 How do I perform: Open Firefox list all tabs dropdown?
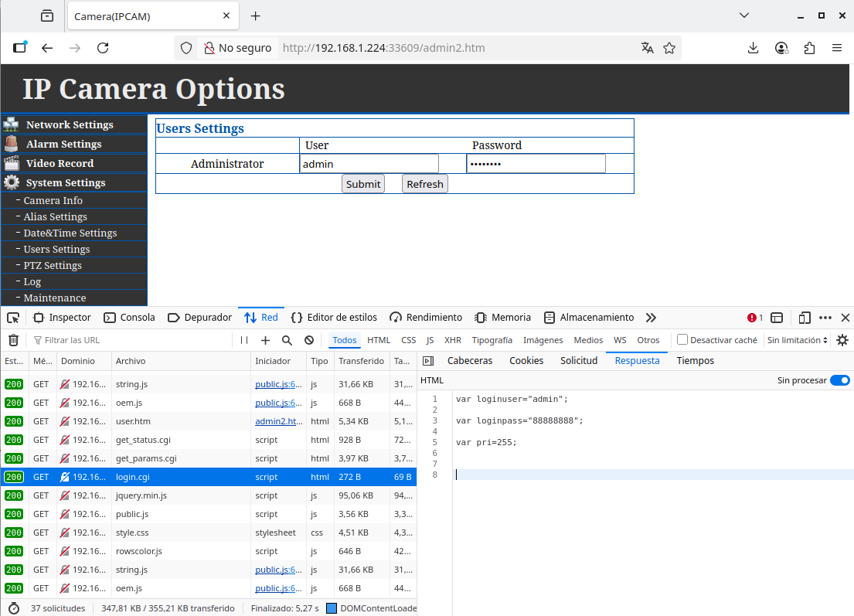744,15
